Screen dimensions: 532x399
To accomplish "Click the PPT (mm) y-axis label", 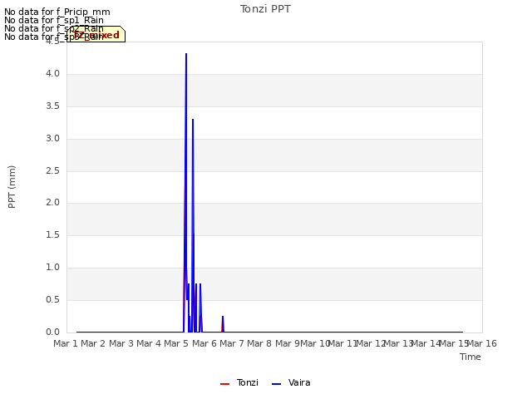I will click(x=12, y=186).
